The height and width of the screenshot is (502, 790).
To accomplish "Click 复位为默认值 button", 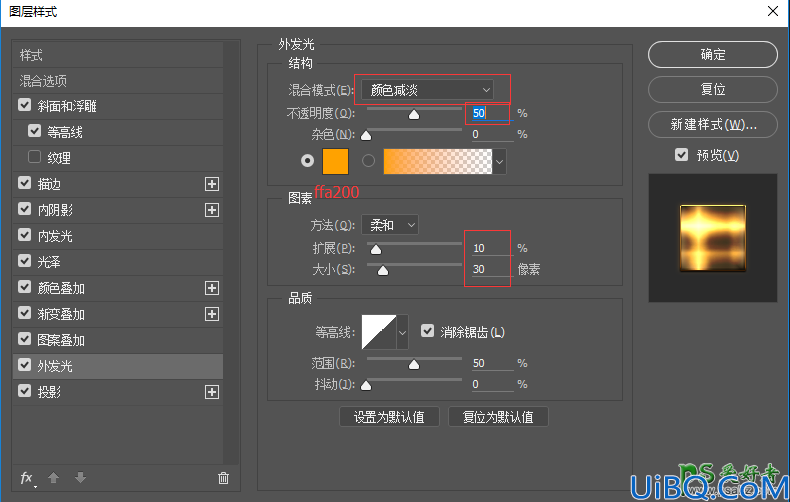I will pyautogui.click(x=498, y=417).
